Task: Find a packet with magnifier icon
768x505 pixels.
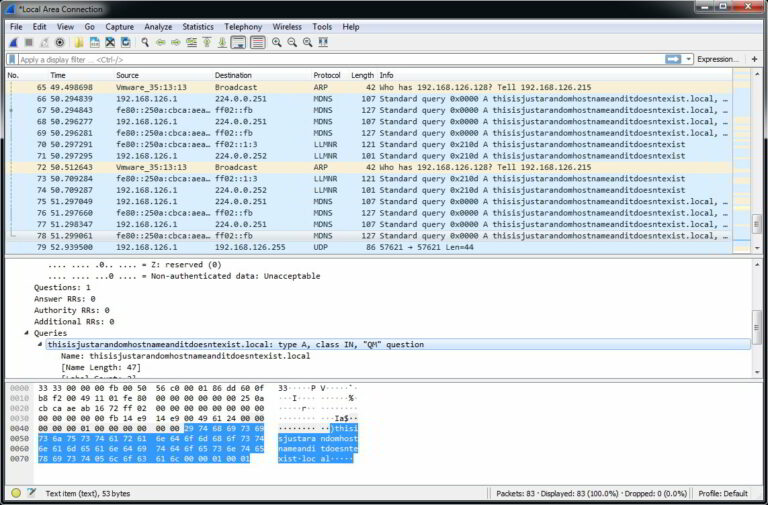Action: (x=145, y=43)
